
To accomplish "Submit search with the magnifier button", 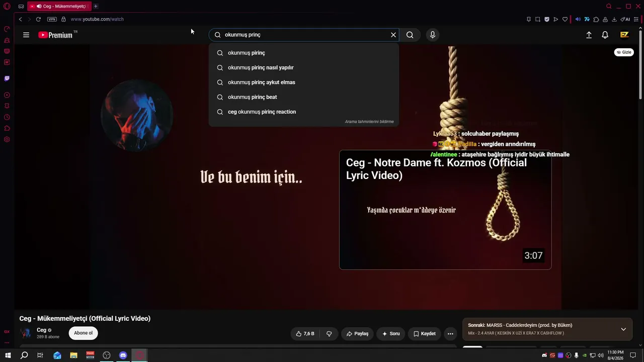I will (x=410, y=35).
